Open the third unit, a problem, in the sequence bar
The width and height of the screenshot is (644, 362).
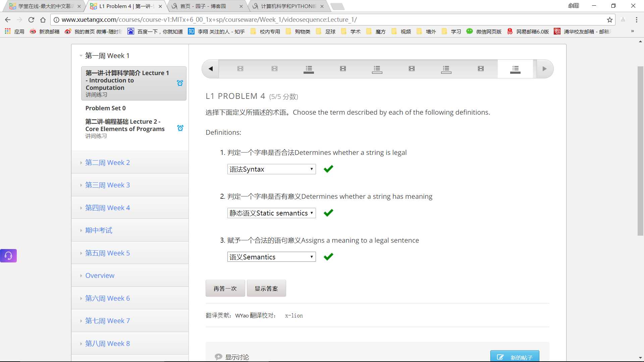[x=309, y=69]
